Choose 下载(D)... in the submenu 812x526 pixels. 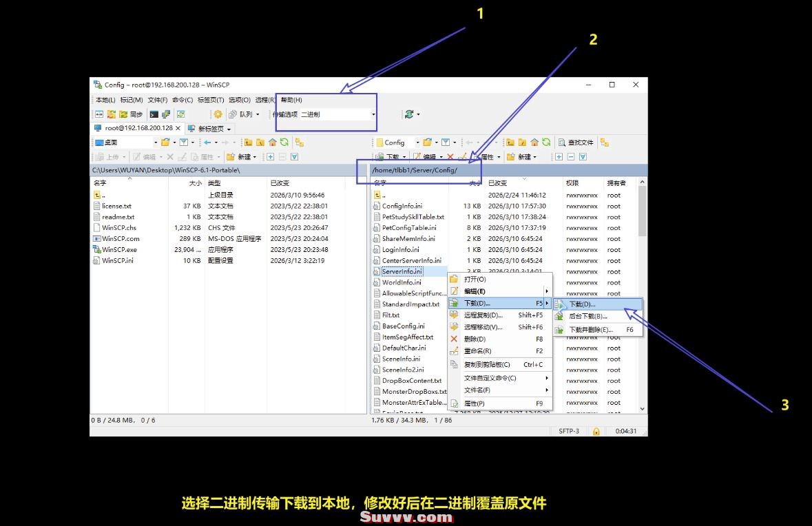coord(582,304)
